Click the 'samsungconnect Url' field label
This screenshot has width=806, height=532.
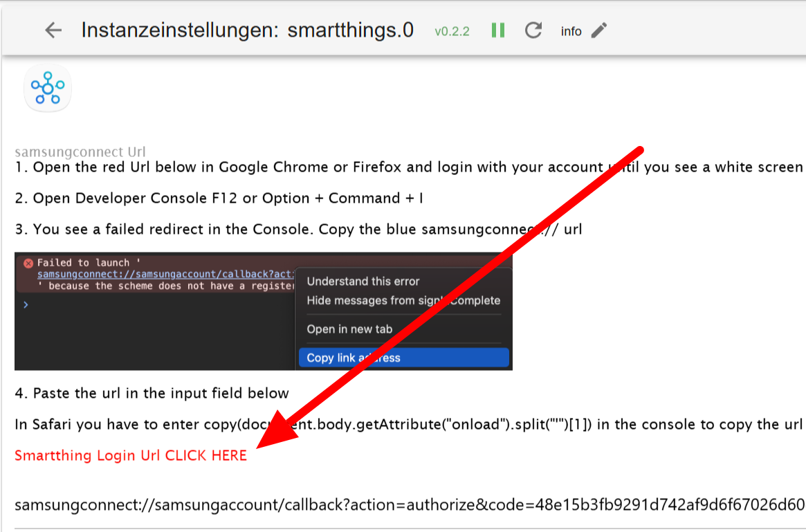(80, 152)
